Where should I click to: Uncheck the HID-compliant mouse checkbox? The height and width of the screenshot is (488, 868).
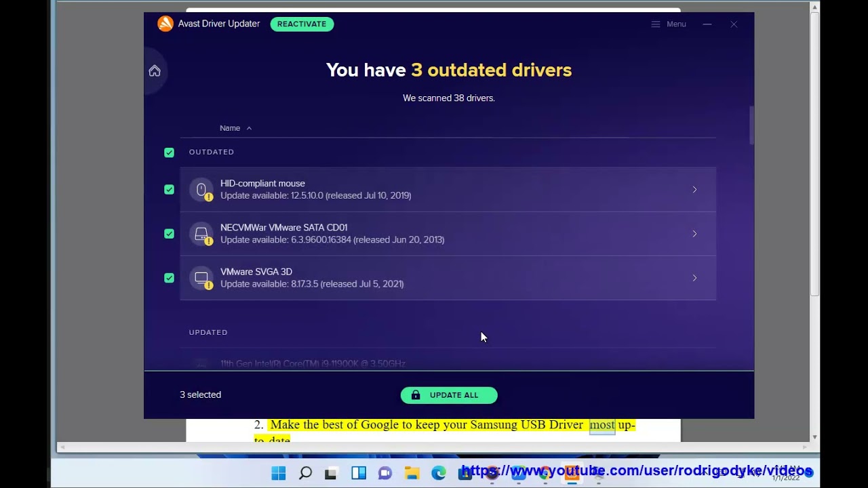(169, 190)
